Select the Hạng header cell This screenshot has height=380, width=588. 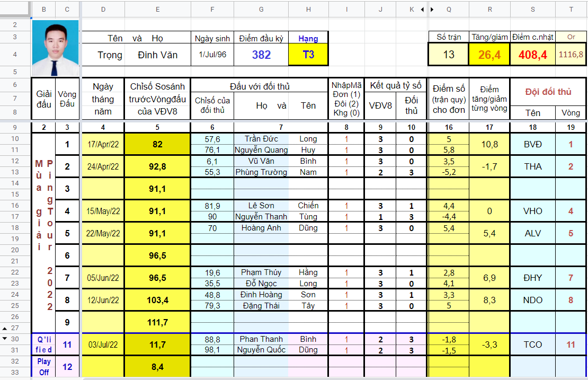click(x=308, y=38)
